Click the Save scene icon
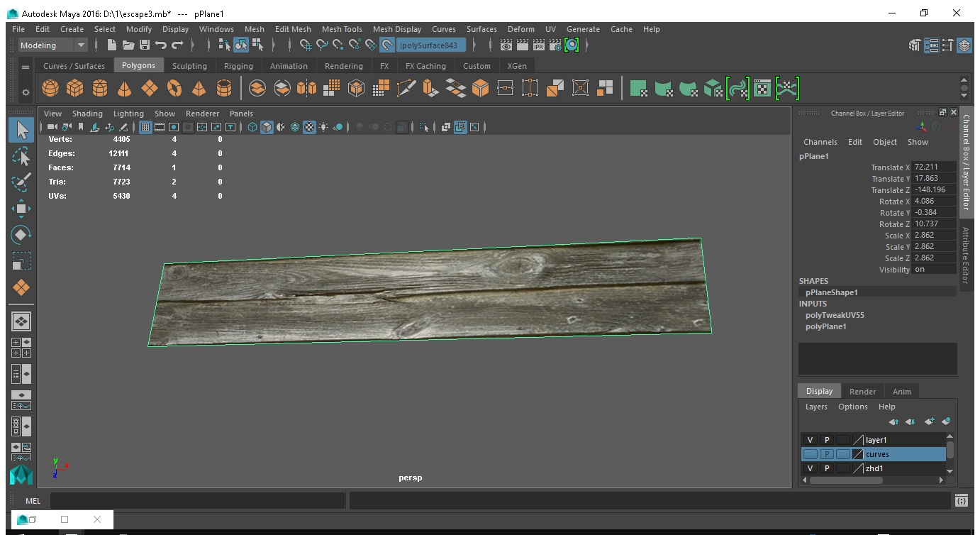This screenshot has width=980, height=535. click(145, 45)
